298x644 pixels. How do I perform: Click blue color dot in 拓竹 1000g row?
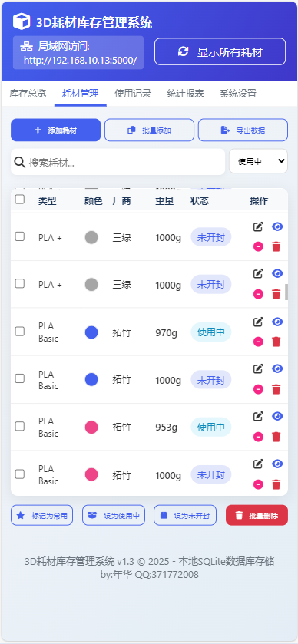click(91, 379)
